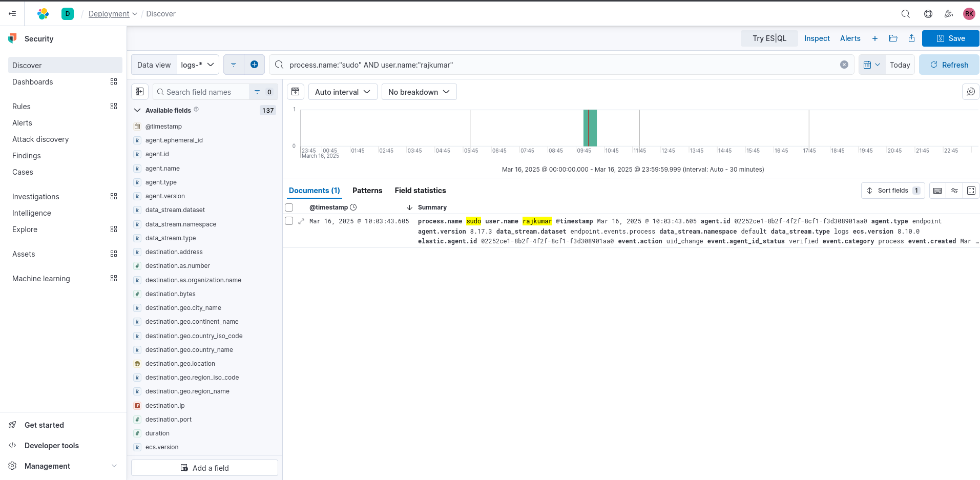This screenshot has width=980, height=480.
Task: Open Explore submenu grid icon
Action: click(114, 229)
